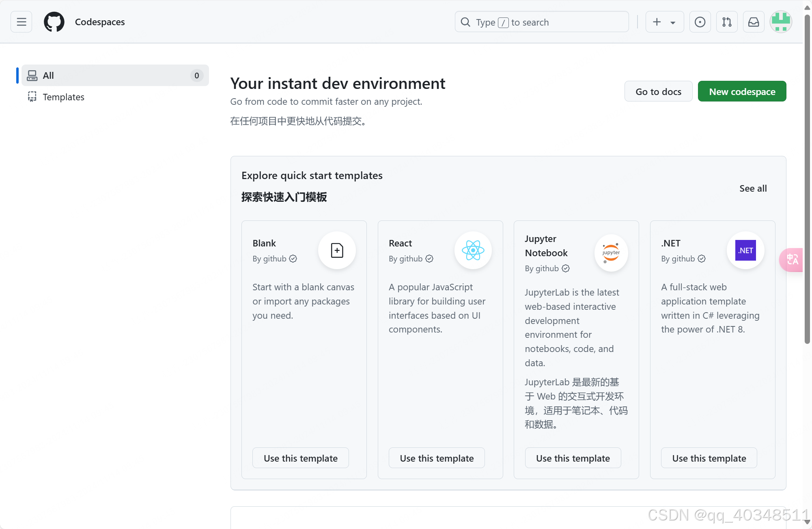Image resolution: width=812 pixels, height=529 pixels.
Task: Click By github author on Blank card
Action: click(269, 259)
